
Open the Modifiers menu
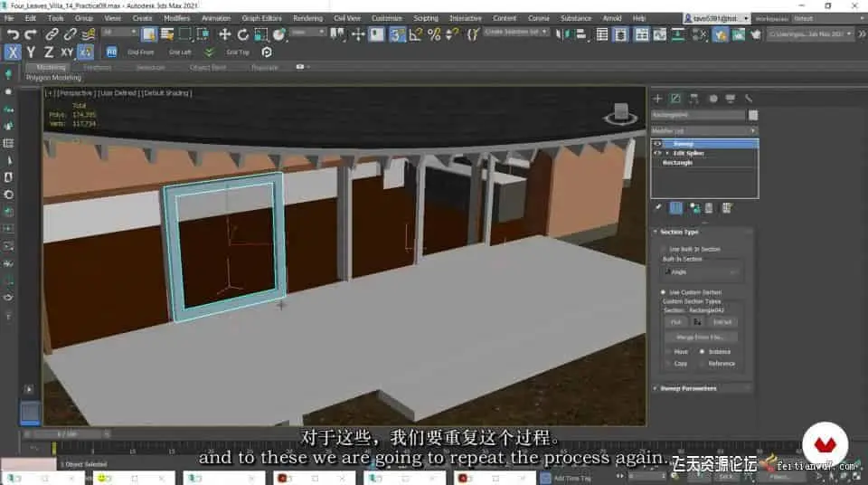[x=176, y=18]
